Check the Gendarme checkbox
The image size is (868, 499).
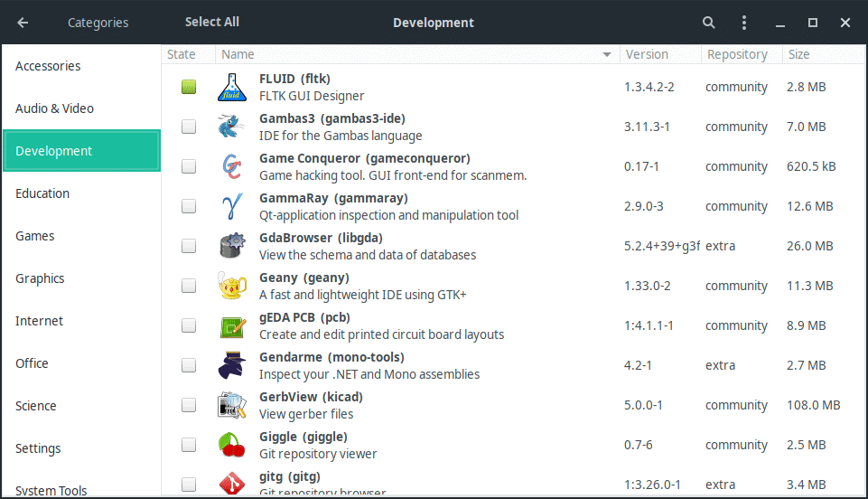pyautogui.click(x=189, y=365)
